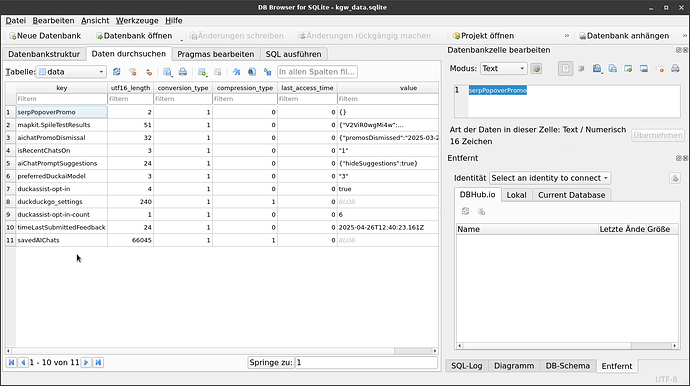Float the Datenbankzelle bearbeiten panel
The image size is (690, 386).
[x=679, y=50]
